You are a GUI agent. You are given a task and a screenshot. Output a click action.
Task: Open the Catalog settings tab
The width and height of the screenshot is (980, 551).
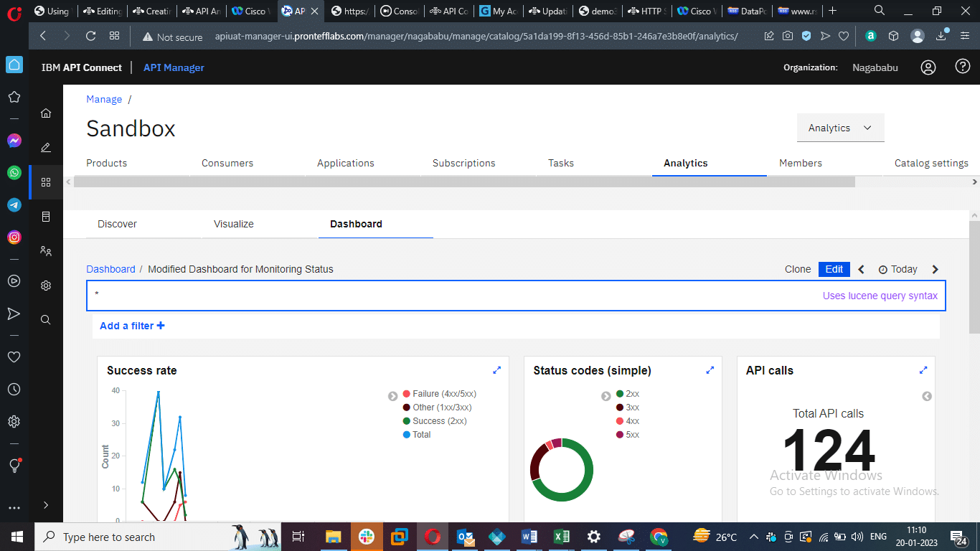(x=931, y=163)
